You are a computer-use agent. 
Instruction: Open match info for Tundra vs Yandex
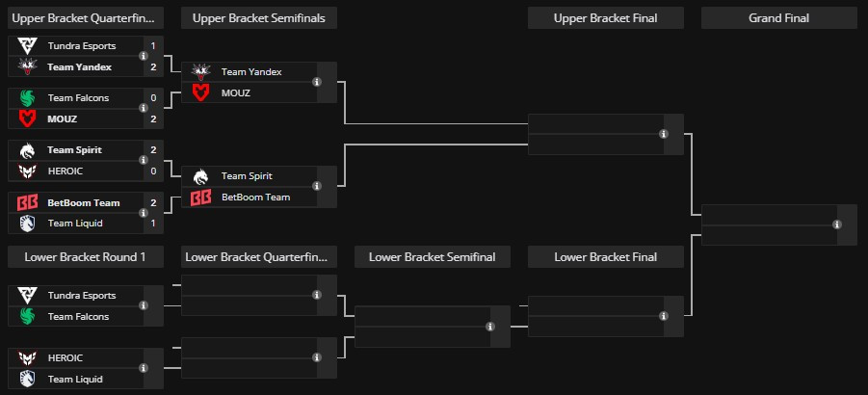[x=144, y=57]
